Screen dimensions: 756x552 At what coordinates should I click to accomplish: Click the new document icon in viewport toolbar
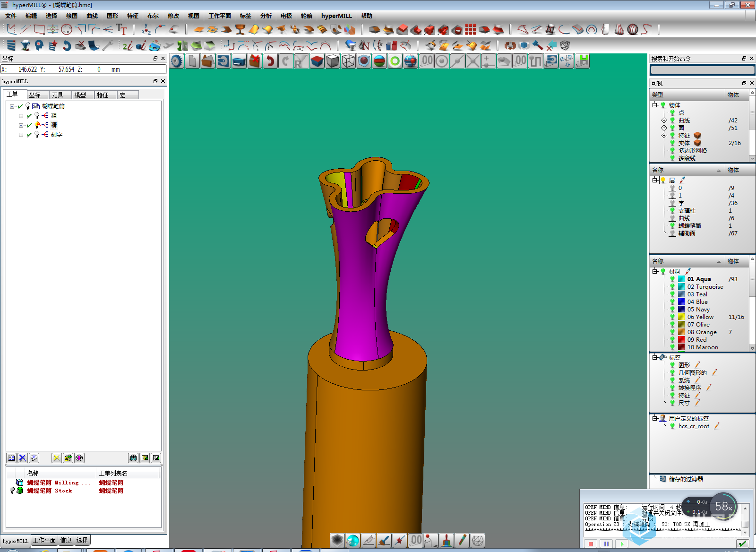[x=192, y=61]
